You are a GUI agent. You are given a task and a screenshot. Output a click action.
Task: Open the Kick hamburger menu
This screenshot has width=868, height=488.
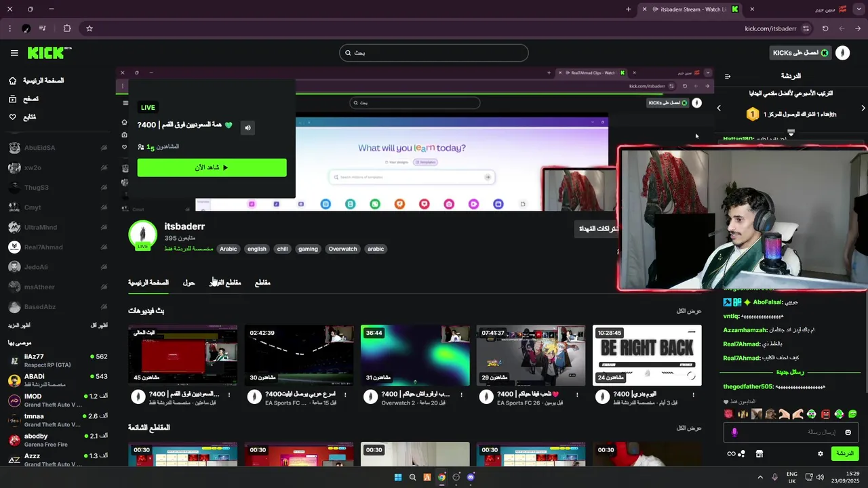pyautogui.click(x=14, y=53)
